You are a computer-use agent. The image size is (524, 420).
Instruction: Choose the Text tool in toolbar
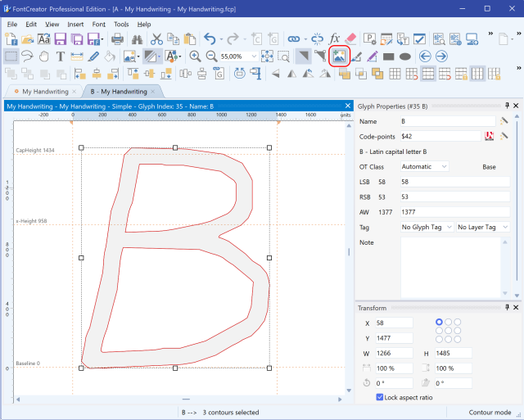(x=61, y=56)
